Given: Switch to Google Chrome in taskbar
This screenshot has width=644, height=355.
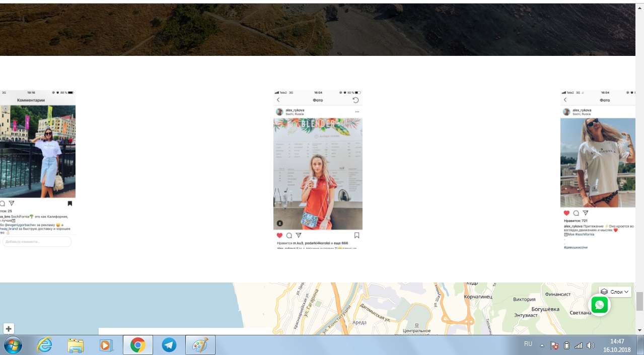Looking at the screenshot, I should 137,345.
